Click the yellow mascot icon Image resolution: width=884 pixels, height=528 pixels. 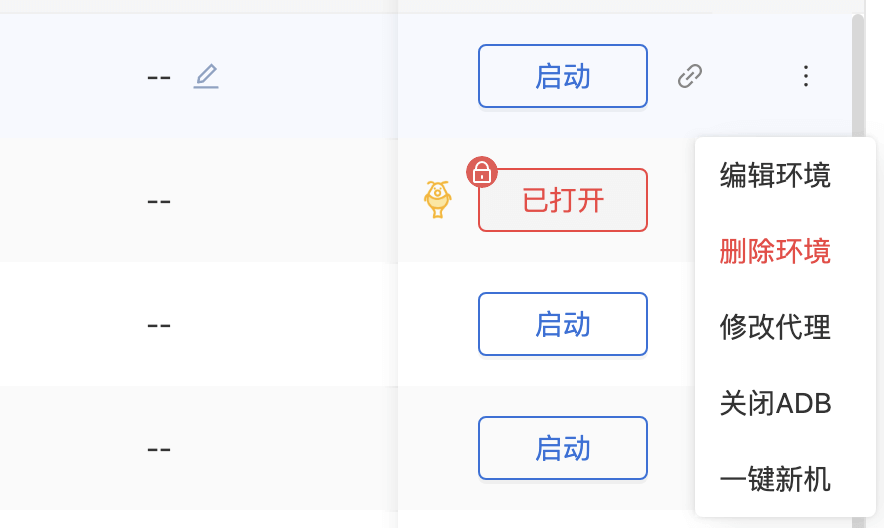437,199
